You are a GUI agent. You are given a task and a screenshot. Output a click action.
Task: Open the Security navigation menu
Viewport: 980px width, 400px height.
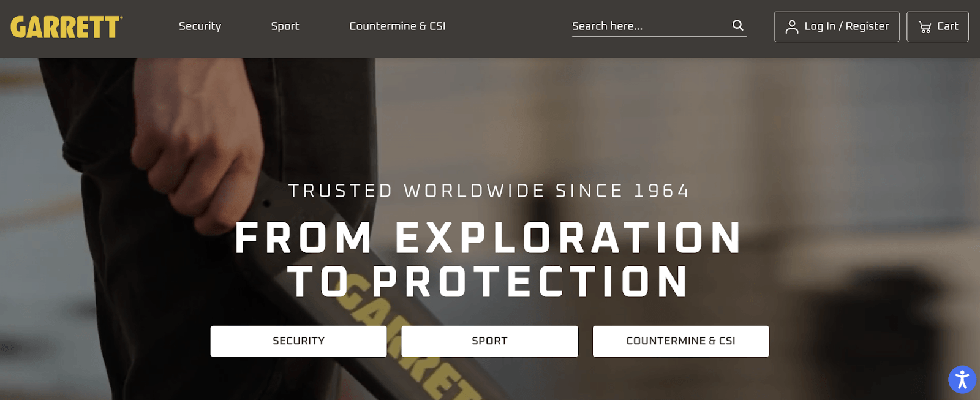200,26
